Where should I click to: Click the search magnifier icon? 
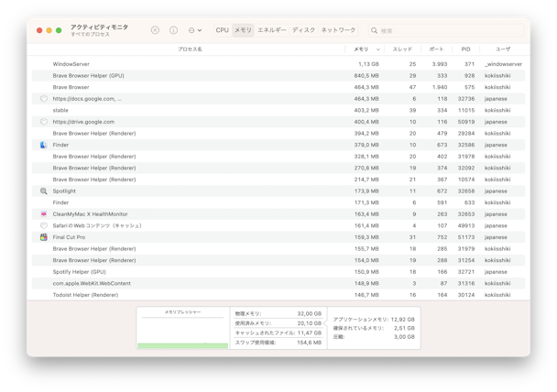374,30
